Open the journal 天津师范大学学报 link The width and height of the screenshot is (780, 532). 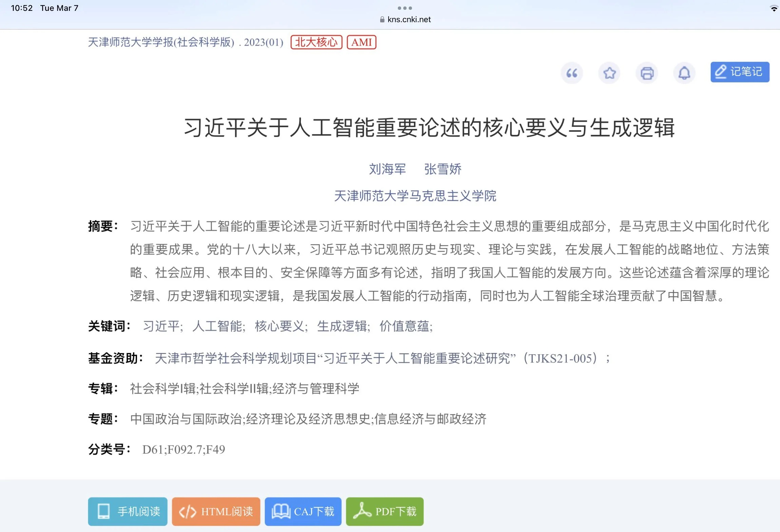[161, 42]
